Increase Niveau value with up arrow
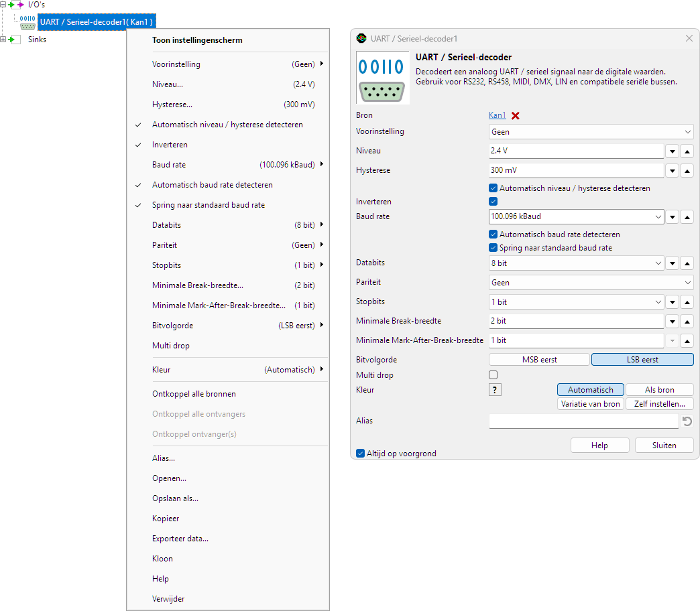Viewport: 700px width, 611px height. click(687, 151)
